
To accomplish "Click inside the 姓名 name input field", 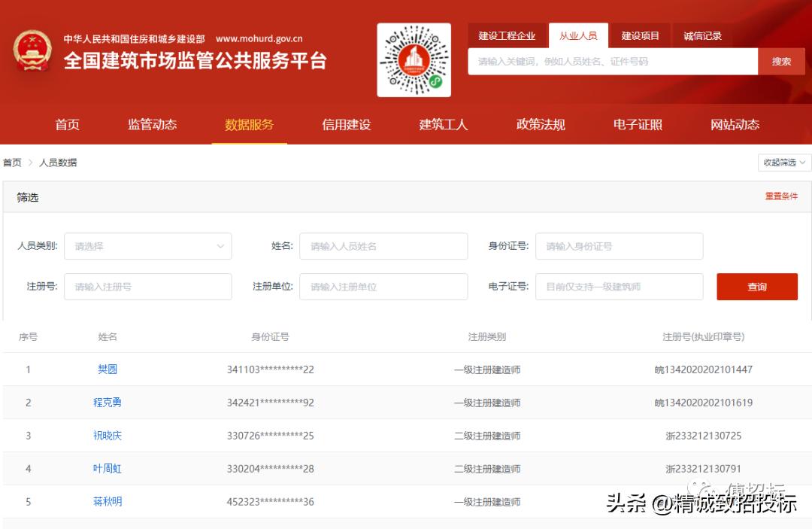I will tap(383, 246).
